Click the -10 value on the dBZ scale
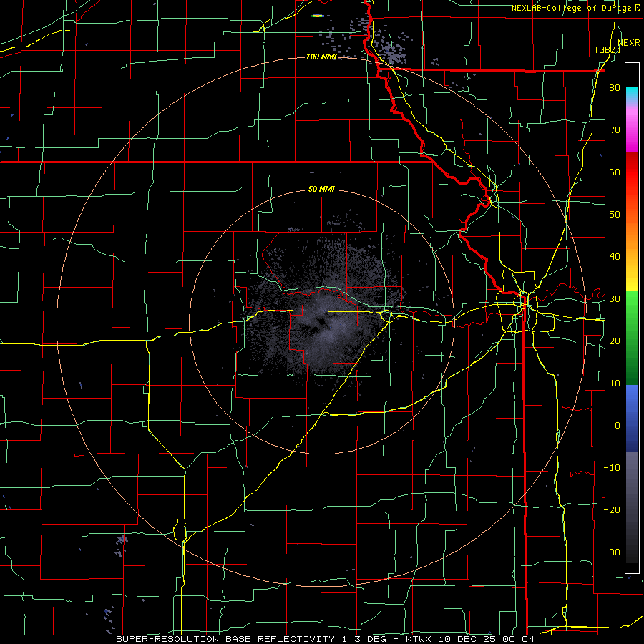 point(612,467)
